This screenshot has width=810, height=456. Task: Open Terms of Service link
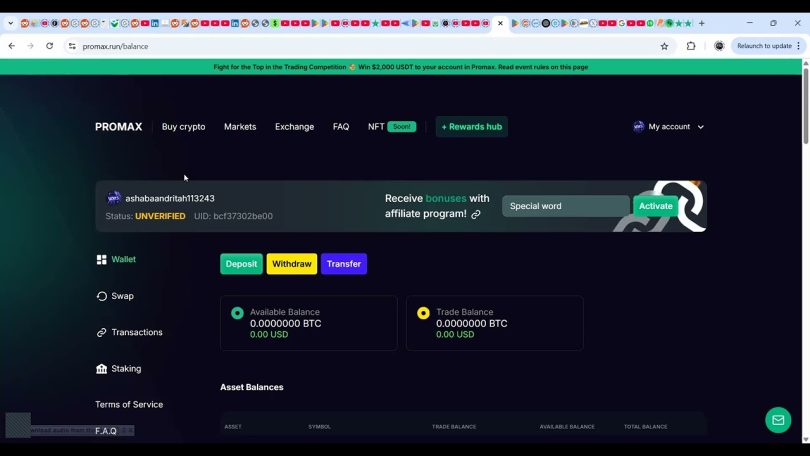[129, 404]
